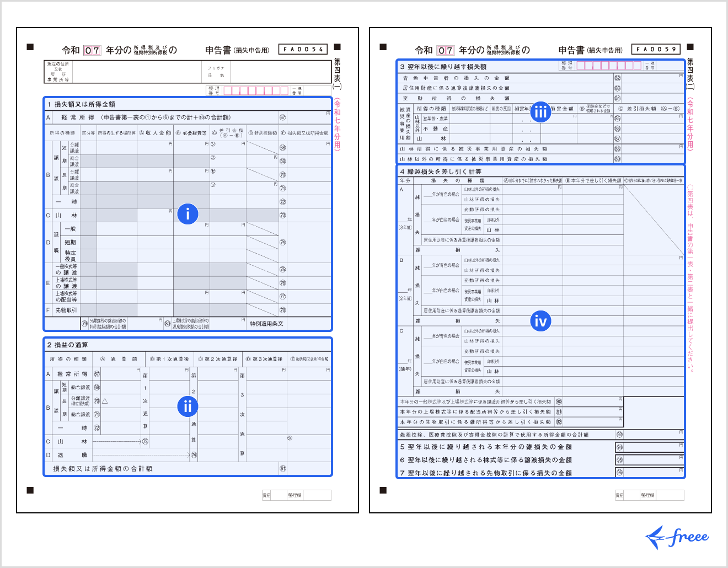Select the blue circled "iv" marker
The height and width of the screenshot is (568, 728).
point(540,321)
